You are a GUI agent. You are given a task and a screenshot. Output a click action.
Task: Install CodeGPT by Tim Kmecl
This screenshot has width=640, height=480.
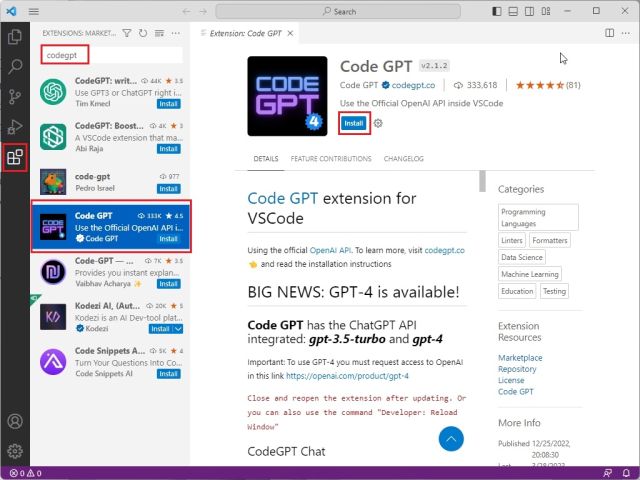[169, 104]
